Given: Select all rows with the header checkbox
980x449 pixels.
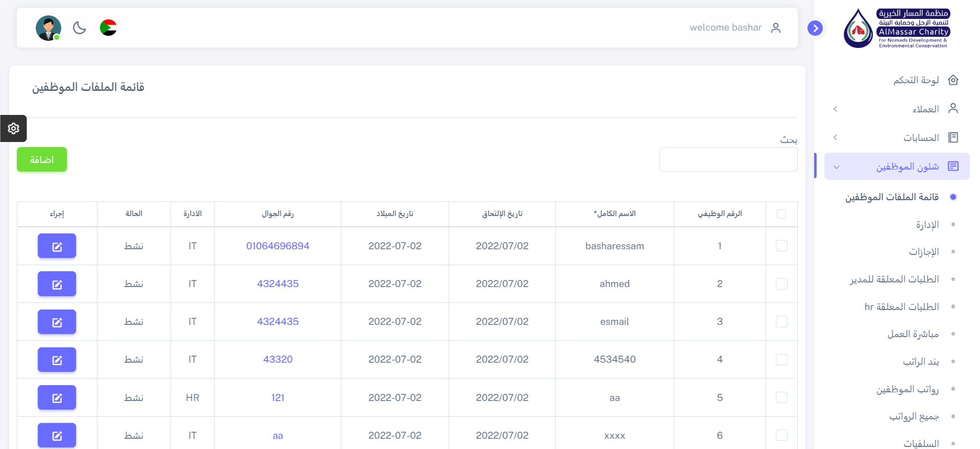Looking at the screenshot, I should 781,214.
